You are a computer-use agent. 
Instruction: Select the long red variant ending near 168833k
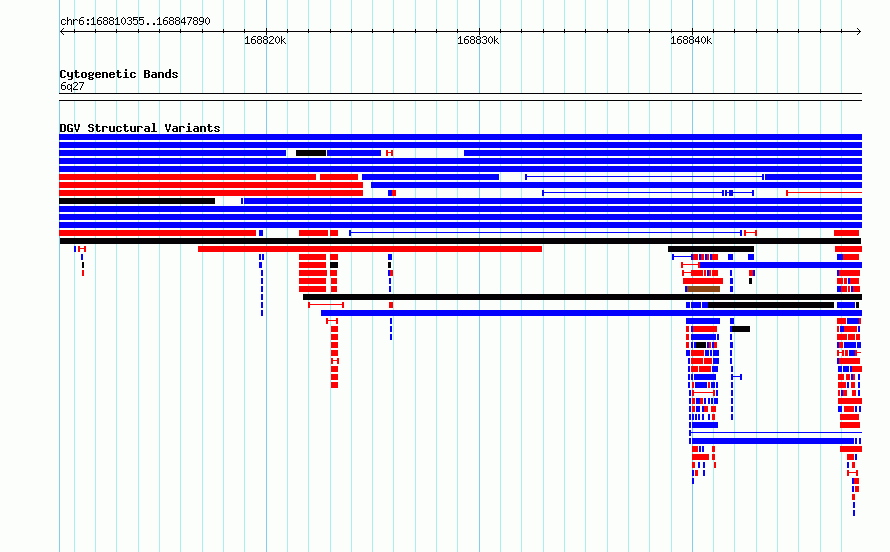(x=370, y=249)
